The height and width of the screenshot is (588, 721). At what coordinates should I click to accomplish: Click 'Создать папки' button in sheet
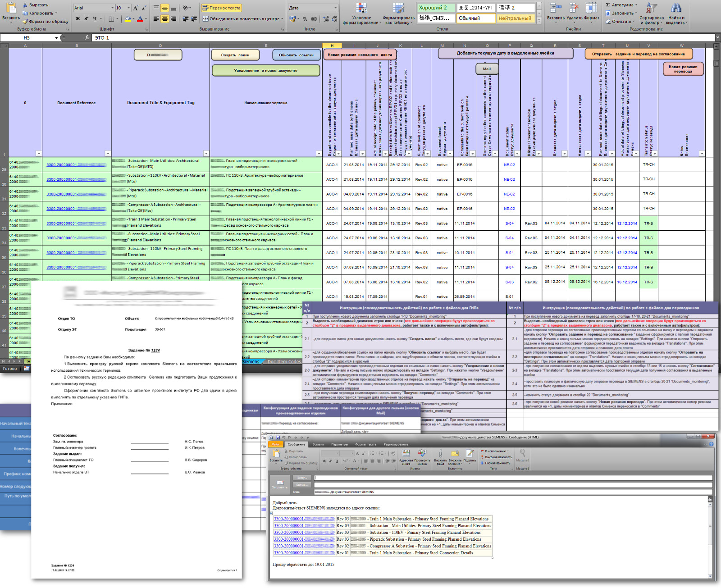[235, 55]
